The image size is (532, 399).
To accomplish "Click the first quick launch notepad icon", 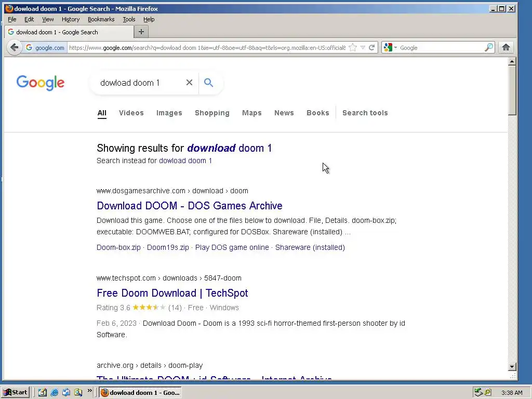I will 43,393.
